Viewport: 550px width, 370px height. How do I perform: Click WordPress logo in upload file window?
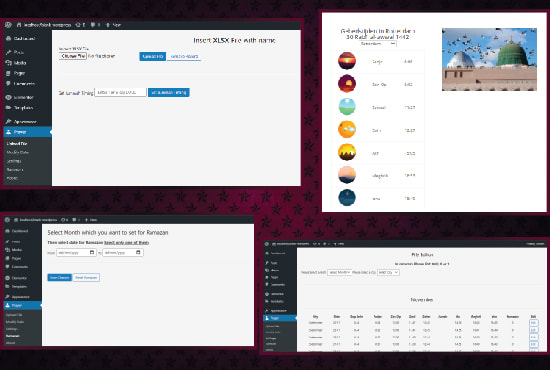(8, 25)
